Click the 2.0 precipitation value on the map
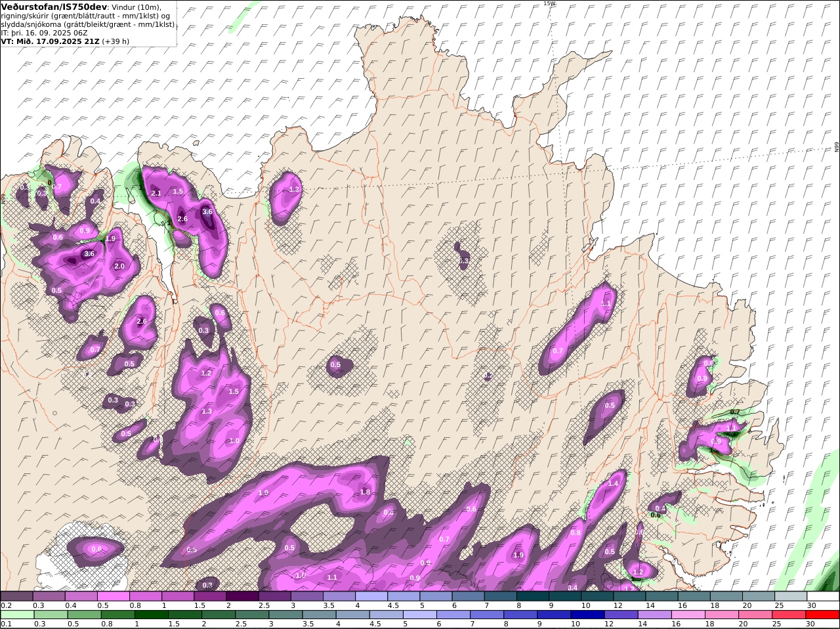840x629 pixels. [x=119, y=266]
